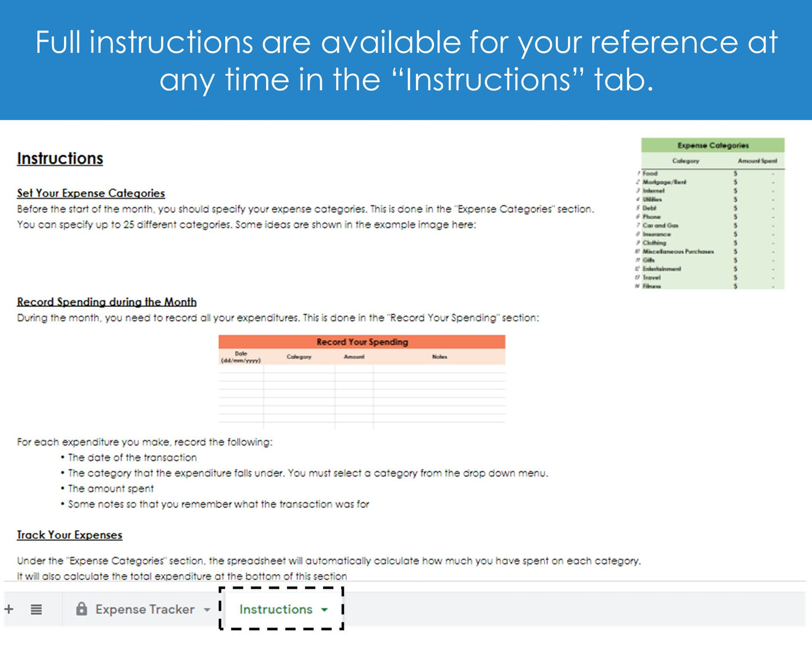Click the lock icon on Expense Tracker tab

click(x=81, y=609)
